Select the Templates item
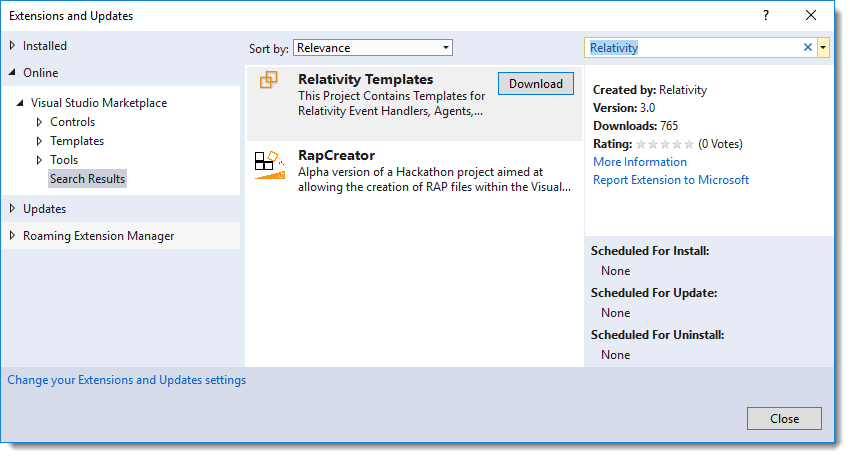 (x=77, y=141)
